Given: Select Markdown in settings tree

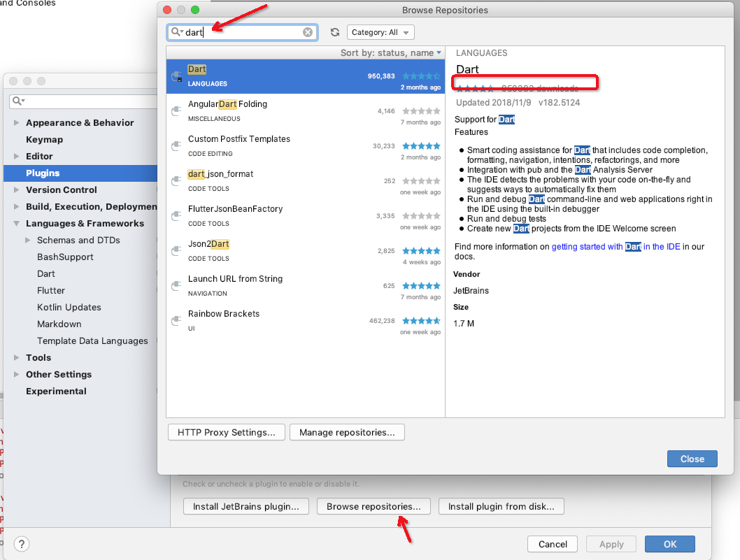Looking at the screenshot, I should [x=59, y=324].
